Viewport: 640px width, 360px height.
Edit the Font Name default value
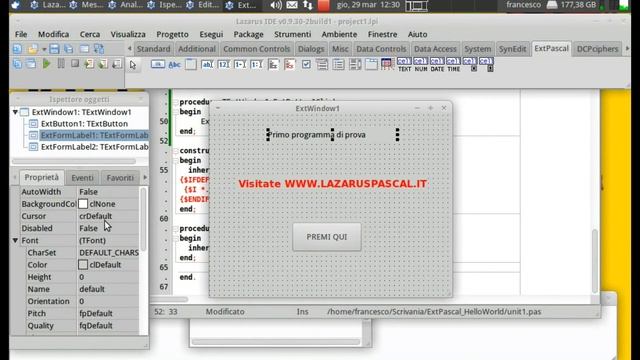point(108,289)
